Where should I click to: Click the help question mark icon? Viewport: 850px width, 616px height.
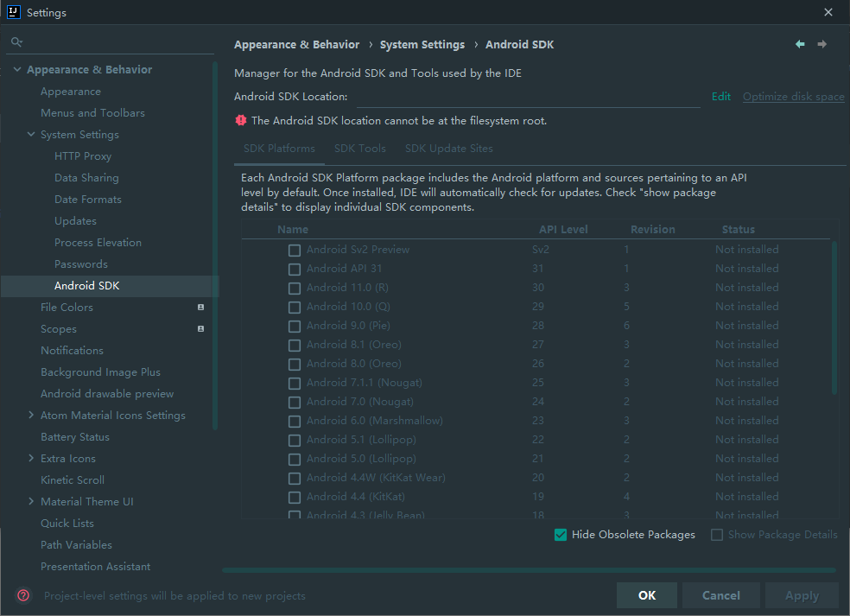coord(23,595)
